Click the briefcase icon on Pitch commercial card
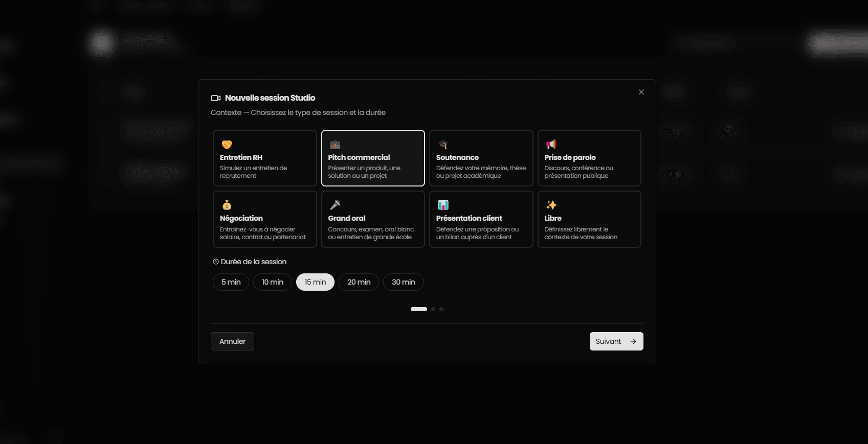Image resolution: width=868 pixels, height=444 pixels. (335, 145)
